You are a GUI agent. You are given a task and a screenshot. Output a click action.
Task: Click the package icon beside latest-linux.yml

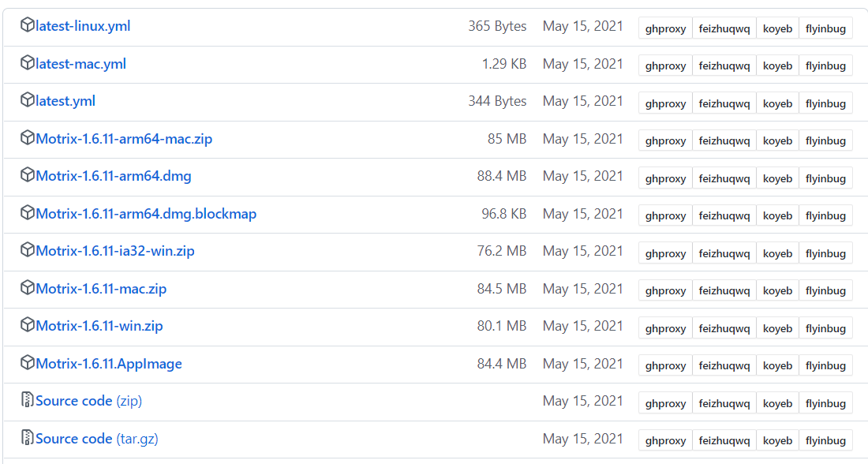coord(28,25)
